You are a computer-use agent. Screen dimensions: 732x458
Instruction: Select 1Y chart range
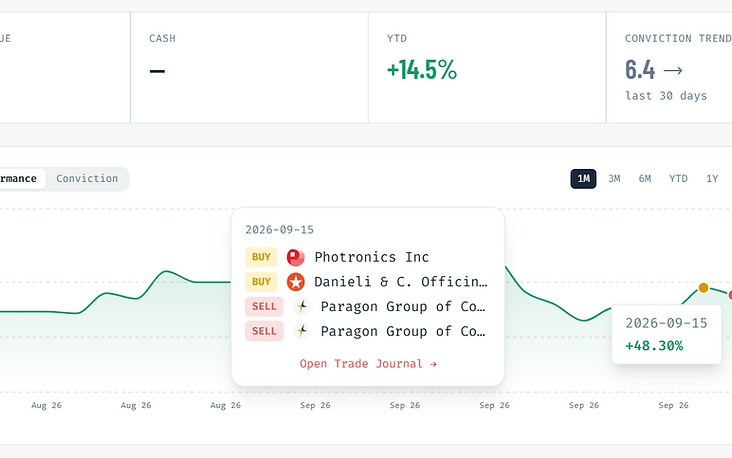712,179
